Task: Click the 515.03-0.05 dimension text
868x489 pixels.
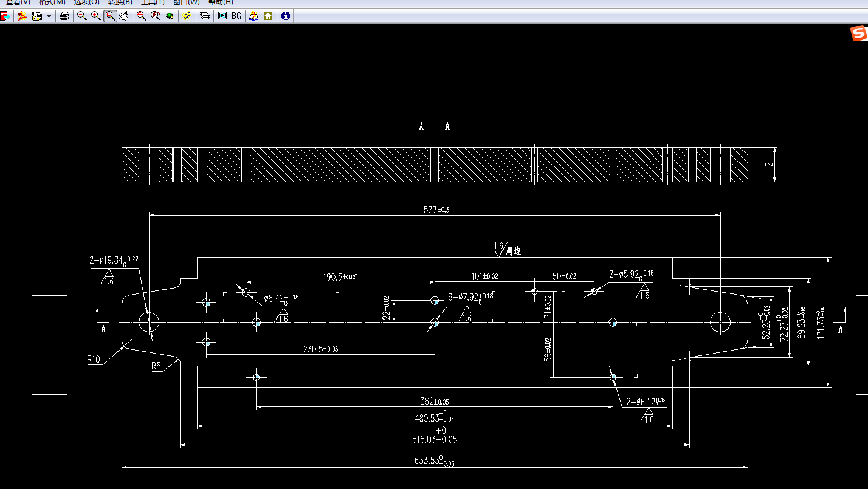Action: pyautogui.click(x=435, y=435)
